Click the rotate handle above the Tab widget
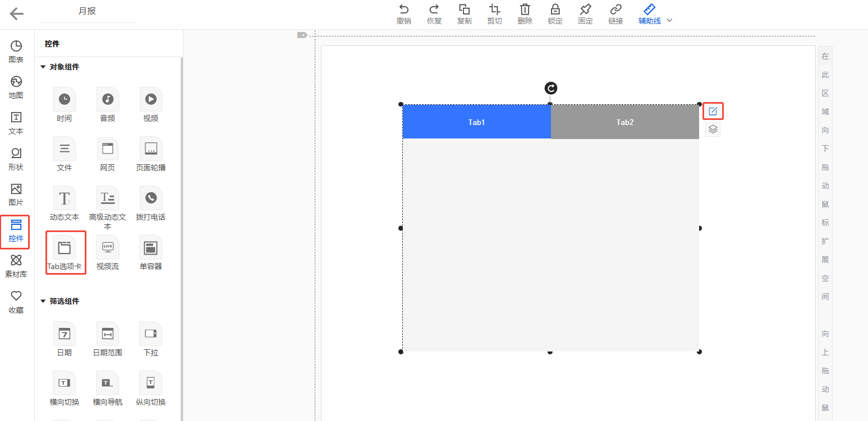Screen dimensions: 868x421 (x=551, y=88)
